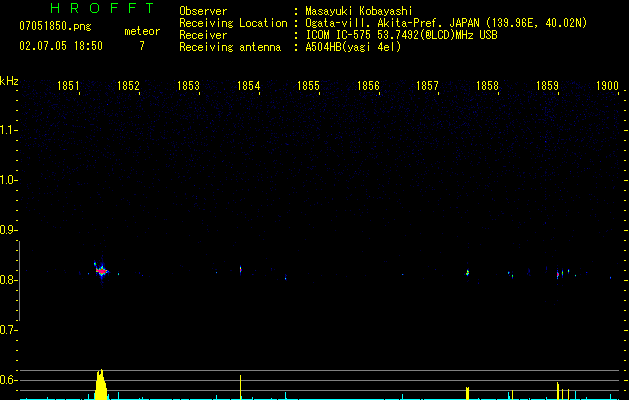Click the tall yellow spike at 1854
The height and width of the screenshot is (400, 629).
pos(241,387)
